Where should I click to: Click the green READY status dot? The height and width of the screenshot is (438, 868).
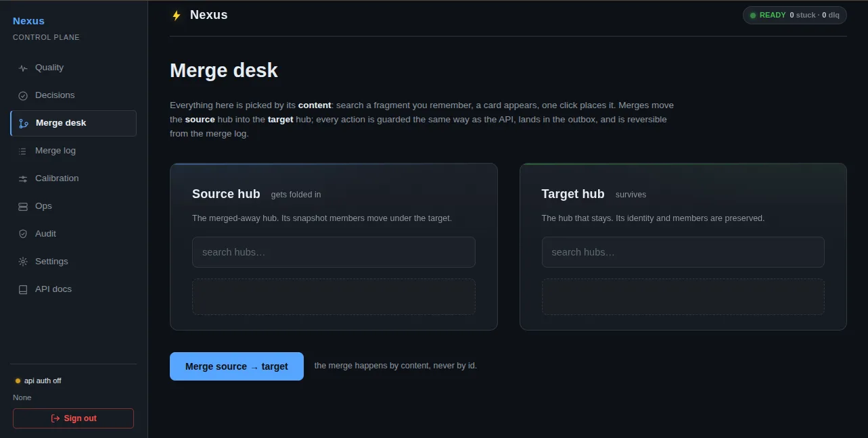point(753,15)
